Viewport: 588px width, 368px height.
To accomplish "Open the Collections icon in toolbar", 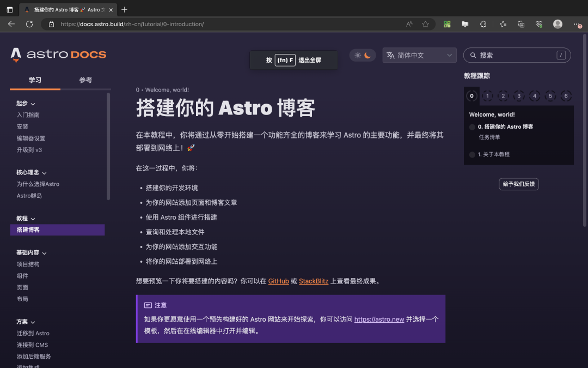I will 520,24.
